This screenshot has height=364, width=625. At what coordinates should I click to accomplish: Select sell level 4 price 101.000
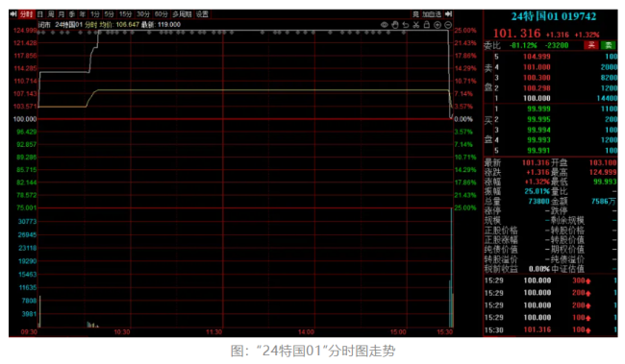[537, 67]
